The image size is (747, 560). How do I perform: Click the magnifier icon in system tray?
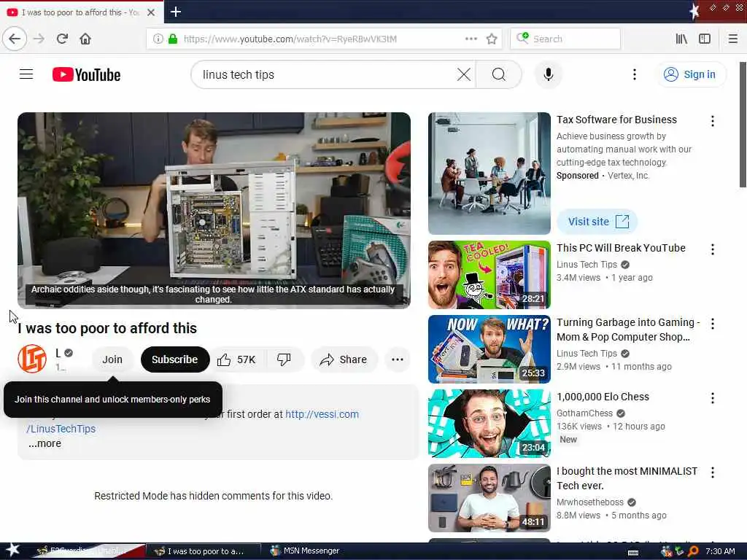click(693, 551)
